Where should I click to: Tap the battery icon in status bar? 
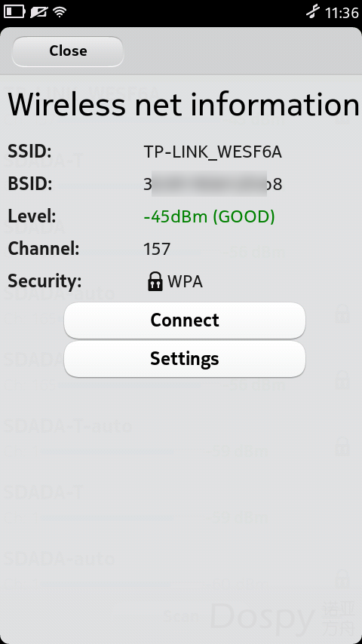coord(14,12)
